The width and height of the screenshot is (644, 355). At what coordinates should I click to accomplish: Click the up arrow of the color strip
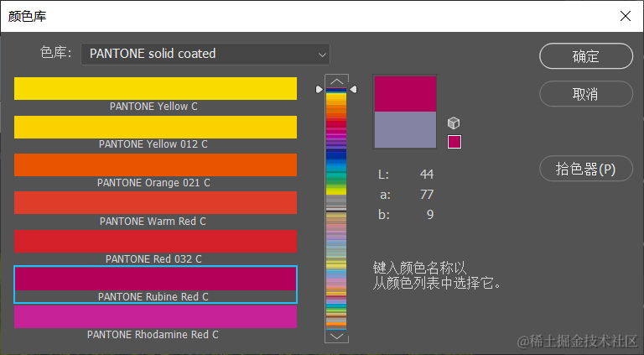coord(336,81)
